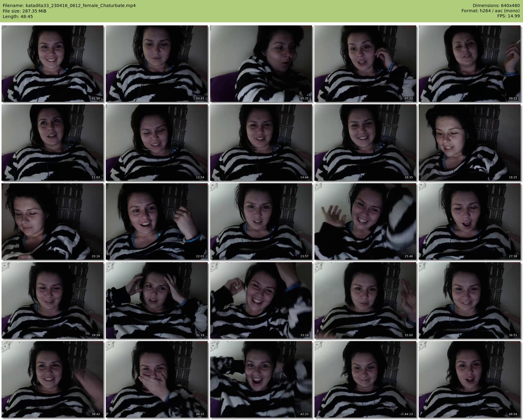Select the Filename text line in header
Viewport: 523px width, 420px height.
tap(69, 6)
